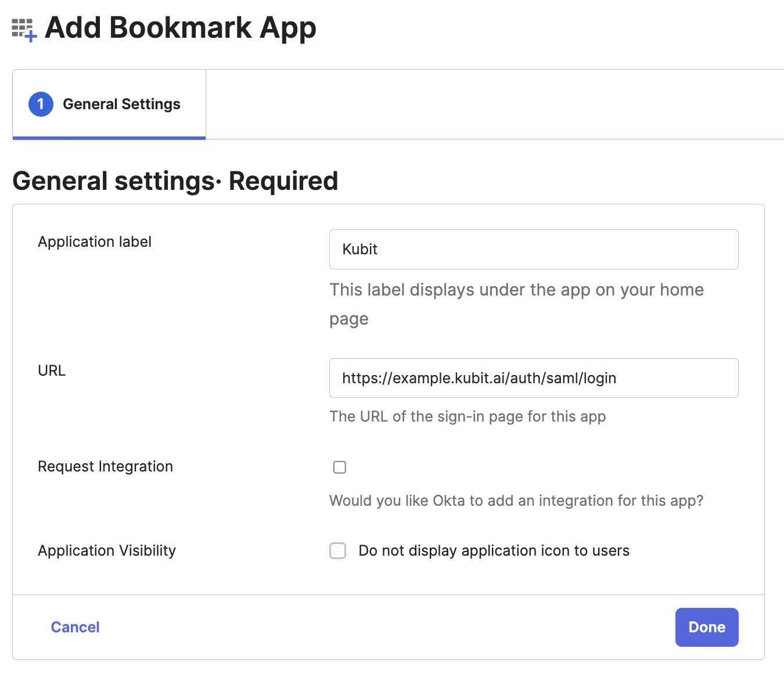Click help text about label on home page
Viewport: 784px width, 677px height.
tap(516, 290)
